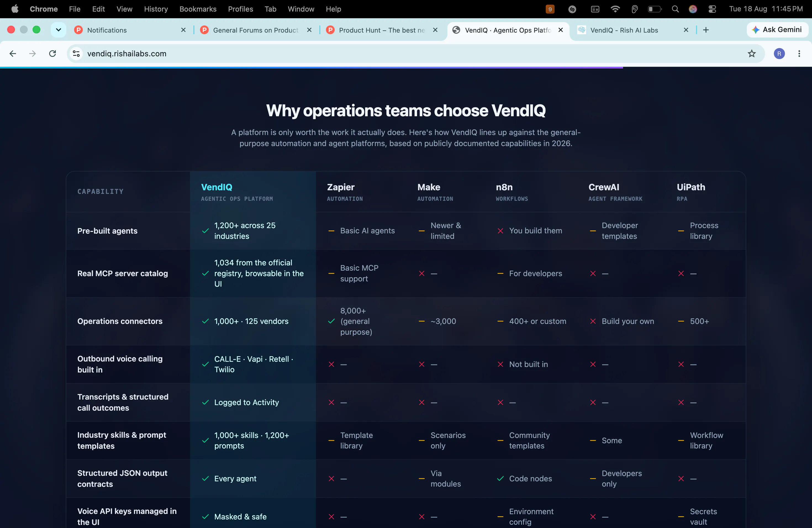Click the address bar URL vendiq.rishailabs.com
This screenshot has width=812, height=528.
126,54
